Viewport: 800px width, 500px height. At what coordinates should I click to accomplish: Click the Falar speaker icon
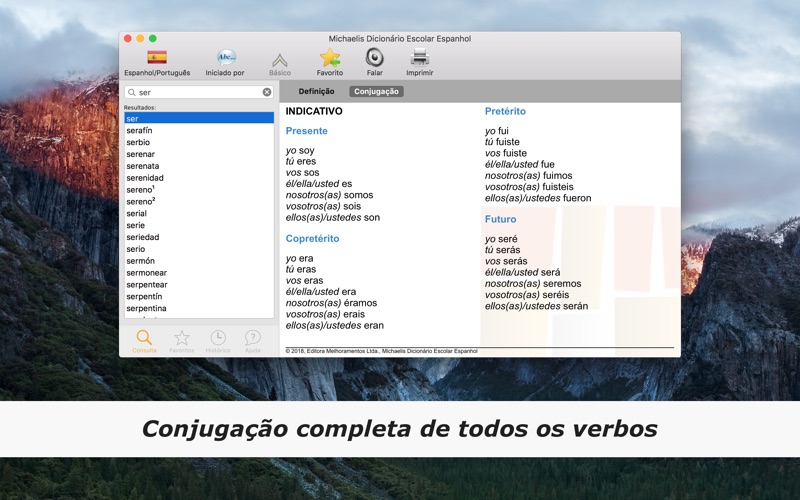click(374, 57)
